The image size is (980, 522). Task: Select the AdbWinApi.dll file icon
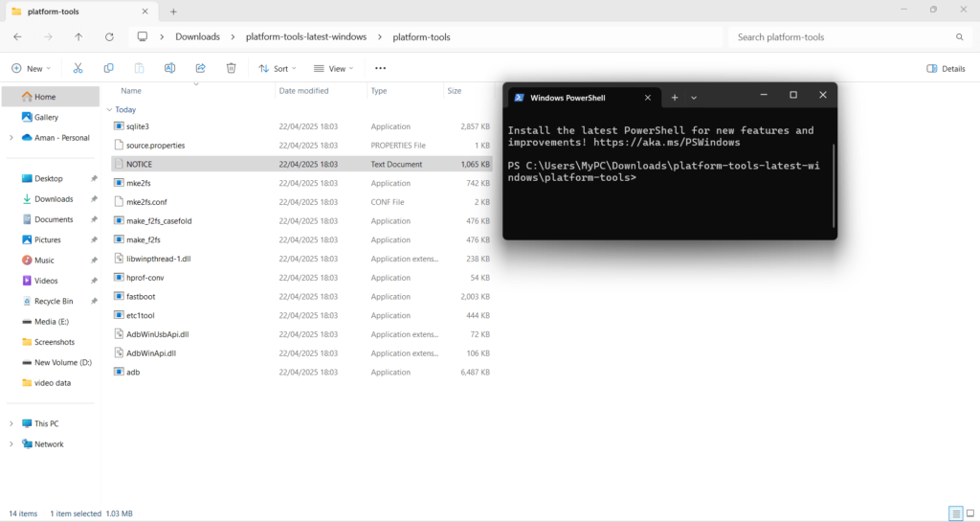tap(119, 352)
